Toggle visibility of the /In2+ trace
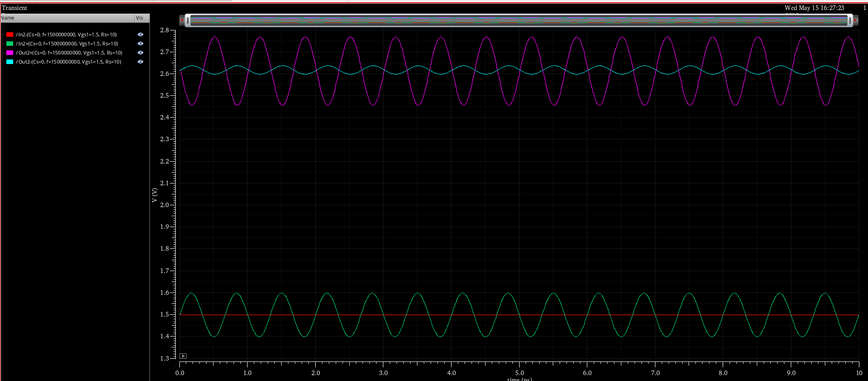Viewport: 868px width, 381px height. [x=140, y=44]
